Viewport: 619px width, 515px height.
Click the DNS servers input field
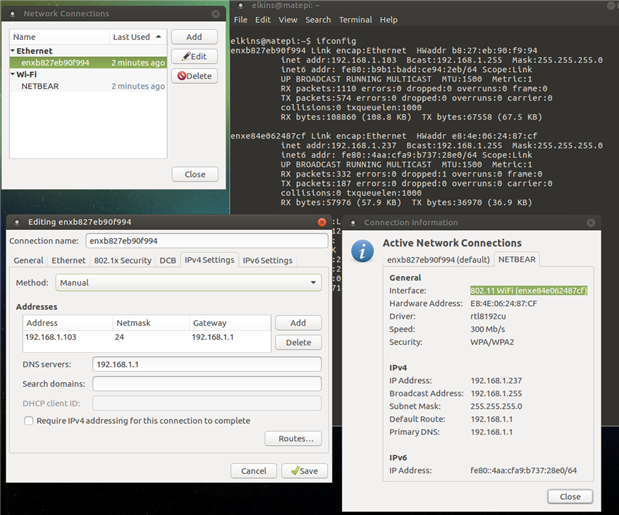[206, 365]
